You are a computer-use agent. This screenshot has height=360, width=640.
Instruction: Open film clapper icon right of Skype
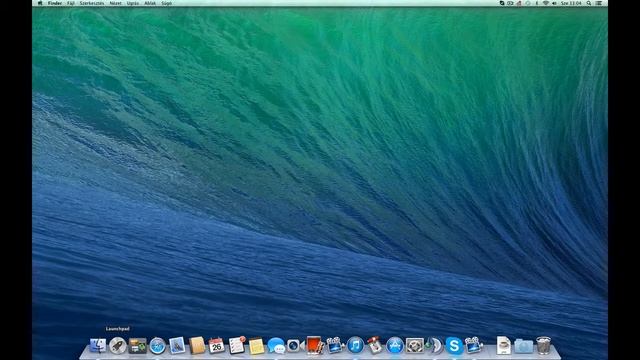[473, 345]
